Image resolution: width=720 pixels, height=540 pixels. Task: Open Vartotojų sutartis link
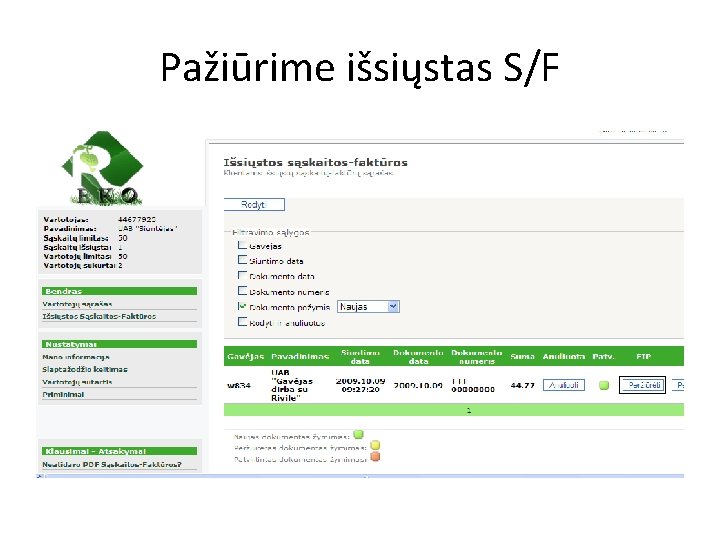77,382
